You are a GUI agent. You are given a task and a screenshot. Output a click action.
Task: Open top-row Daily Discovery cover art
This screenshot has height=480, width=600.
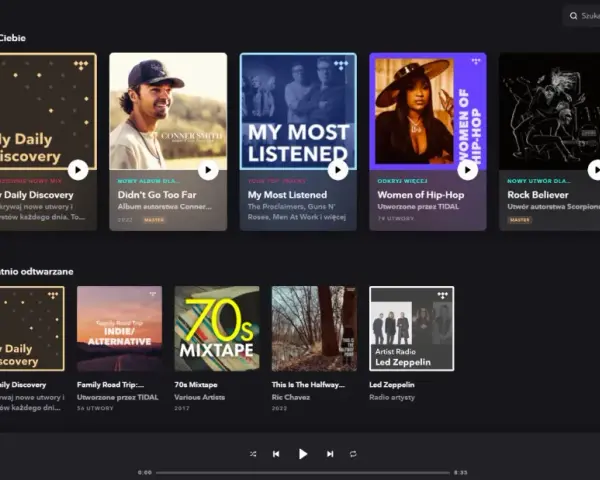click(x=48, y=111)
